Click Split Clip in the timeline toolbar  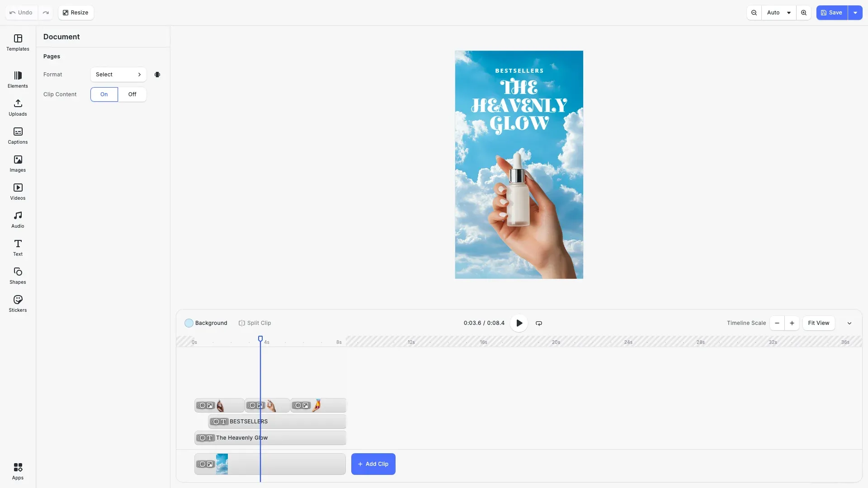point(255,323)
